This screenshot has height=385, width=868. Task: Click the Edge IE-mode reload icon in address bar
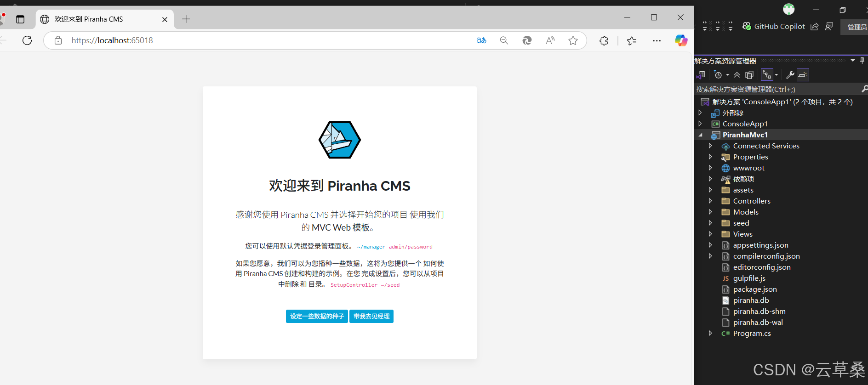[x=527, y=40]
